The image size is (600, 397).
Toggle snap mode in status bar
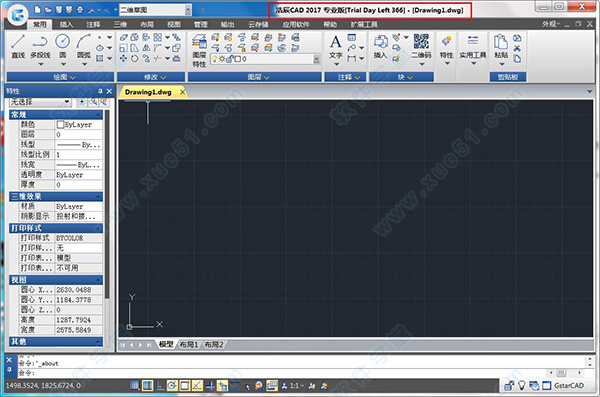tap(135, 386)
